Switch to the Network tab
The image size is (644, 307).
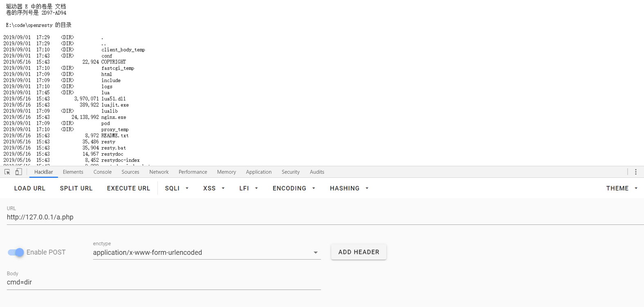coord(159,172)
